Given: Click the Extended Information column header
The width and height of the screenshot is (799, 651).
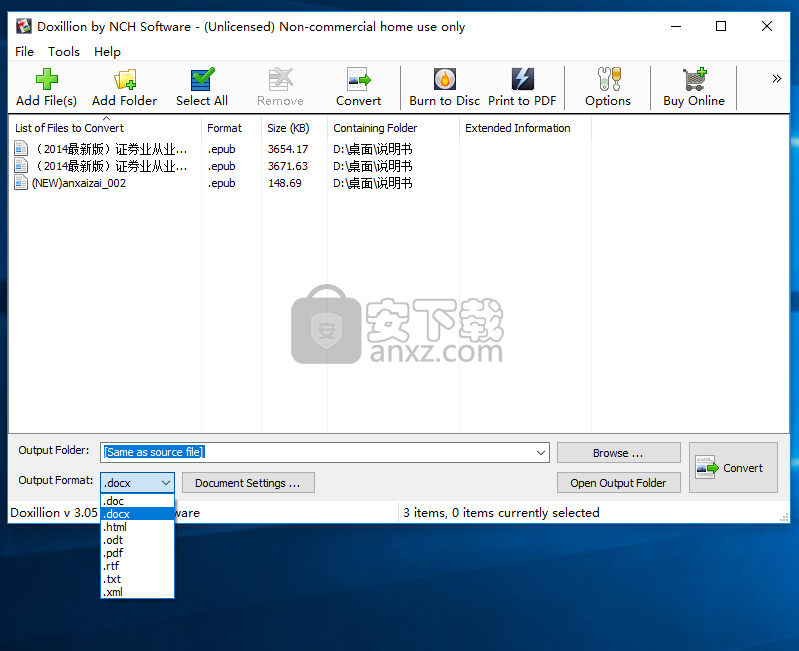Looking at the screenshot, I should pos(525,128).
